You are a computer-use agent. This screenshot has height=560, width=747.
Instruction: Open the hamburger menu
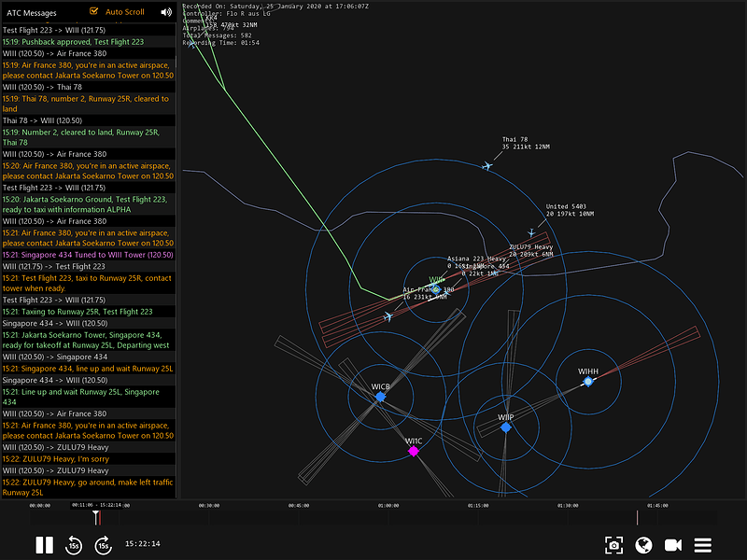[703, 545]
